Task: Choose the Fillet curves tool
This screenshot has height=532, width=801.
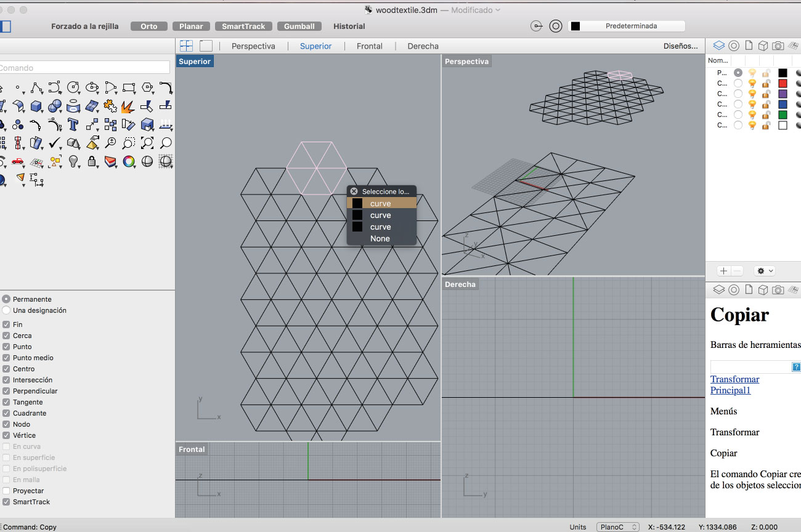Action: 165,87
